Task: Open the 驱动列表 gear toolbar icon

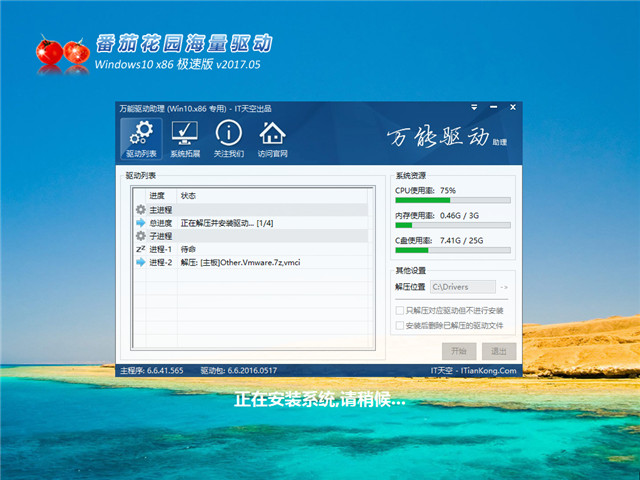Action: point(141,139)
